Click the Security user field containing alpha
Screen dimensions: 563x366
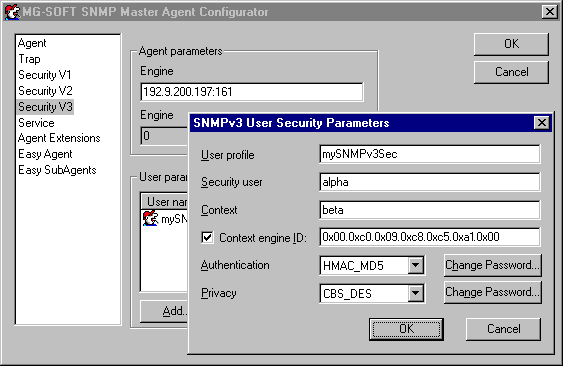[x=429, y=182]
